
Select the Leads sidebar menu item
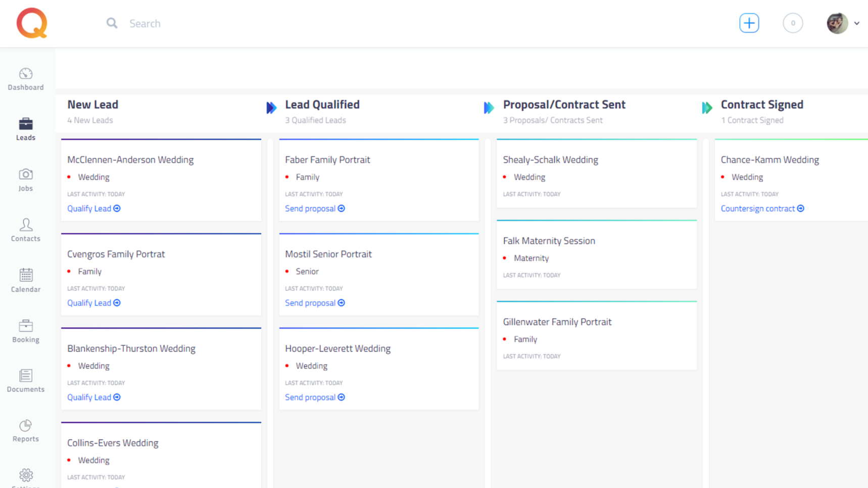tap(26, 129)
